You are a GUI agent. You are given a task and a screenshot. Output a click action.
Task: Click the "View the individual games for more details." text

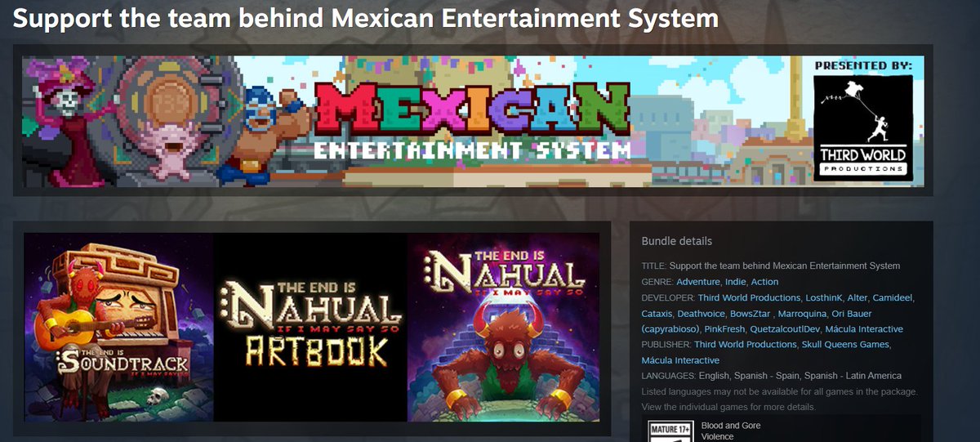[x=728, y=407]
